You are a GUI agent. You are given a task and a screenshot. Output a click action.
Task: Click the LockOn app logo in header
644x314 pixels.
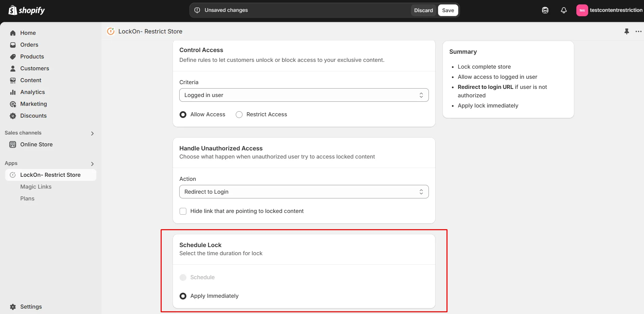click(x=111, y=31)
